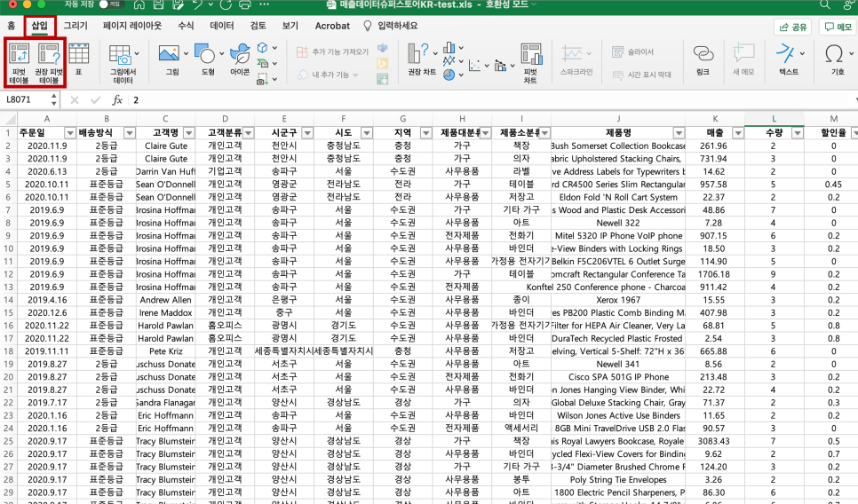This screenshot has width=858, height=504.
Task: Open the 제품명 filter dropdown
Action: [x=679, y=133]
